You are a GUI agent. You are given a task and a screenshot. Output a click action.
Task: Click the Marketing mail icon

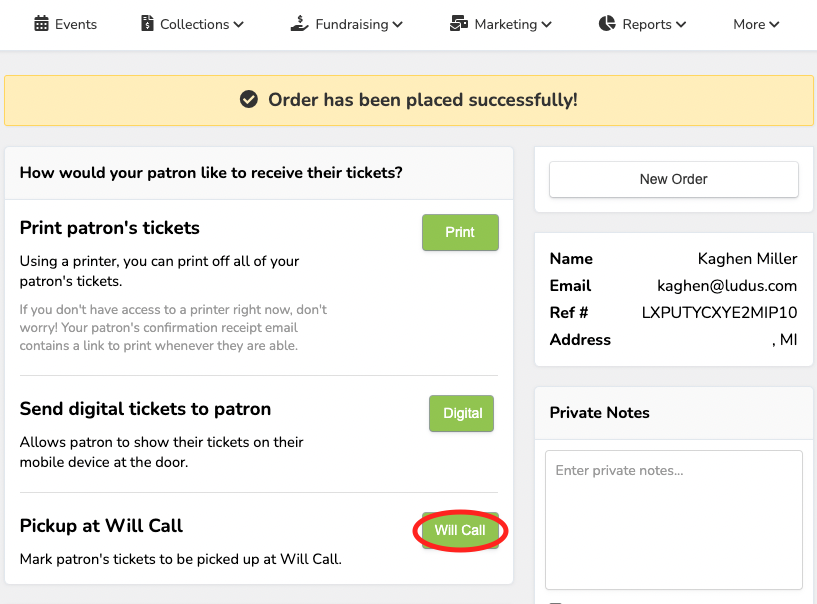click(459, 24)
